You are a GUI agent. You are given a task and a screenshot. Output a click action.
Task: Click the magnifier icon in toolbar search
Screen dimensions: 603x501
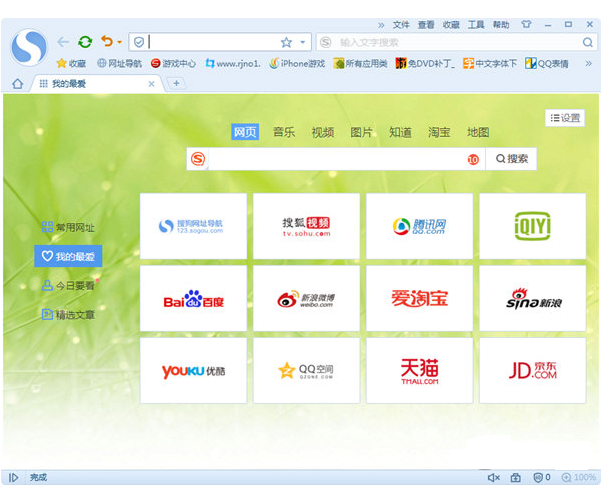[587, 42]
